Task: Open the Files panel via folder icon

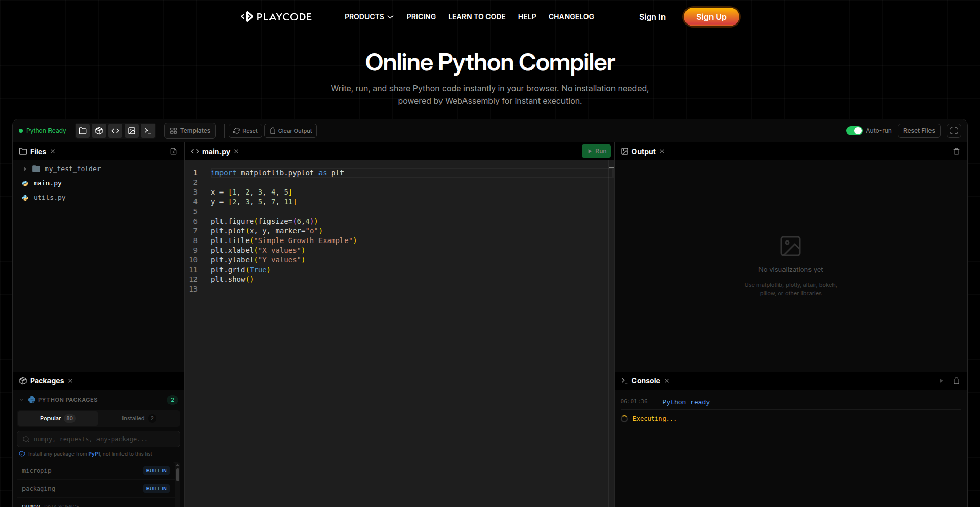Action: (83, 131)
